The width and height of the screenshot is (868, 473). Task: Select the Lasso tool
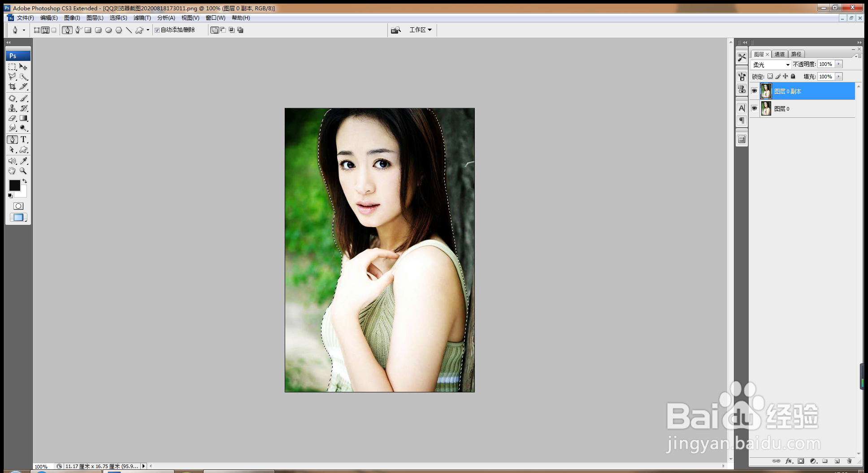12,77
